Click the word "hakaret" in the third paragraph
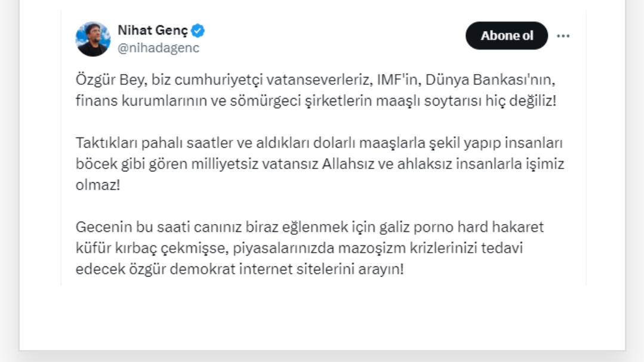Screen dimensions: 644x362 (x=517, y=227)
